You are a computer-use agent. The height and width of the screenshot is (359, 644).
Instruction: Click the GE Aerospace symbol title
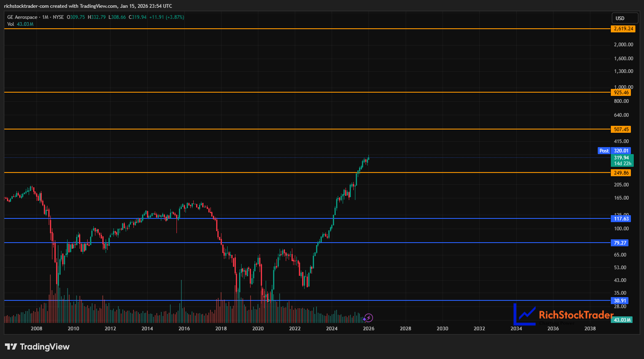pos(23,17)
